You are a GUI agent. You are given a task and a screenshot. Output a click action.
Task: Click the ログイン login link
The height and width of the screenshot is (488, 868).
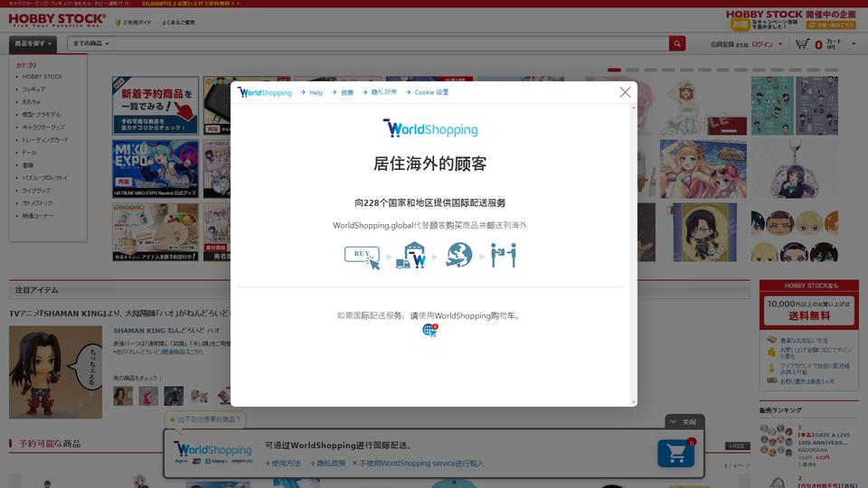pyautogui.click(x=761, y=44)
